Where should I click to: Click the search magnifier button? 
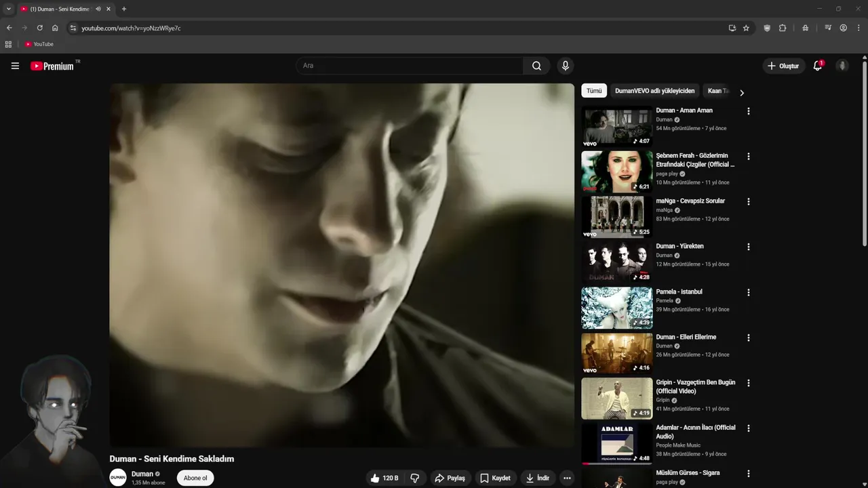(x=536, y=66)
